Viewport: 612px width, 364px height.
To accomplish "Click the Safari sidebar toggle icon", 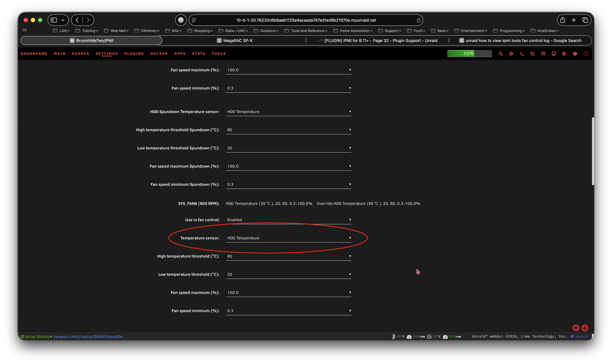I will coord(54,20).
